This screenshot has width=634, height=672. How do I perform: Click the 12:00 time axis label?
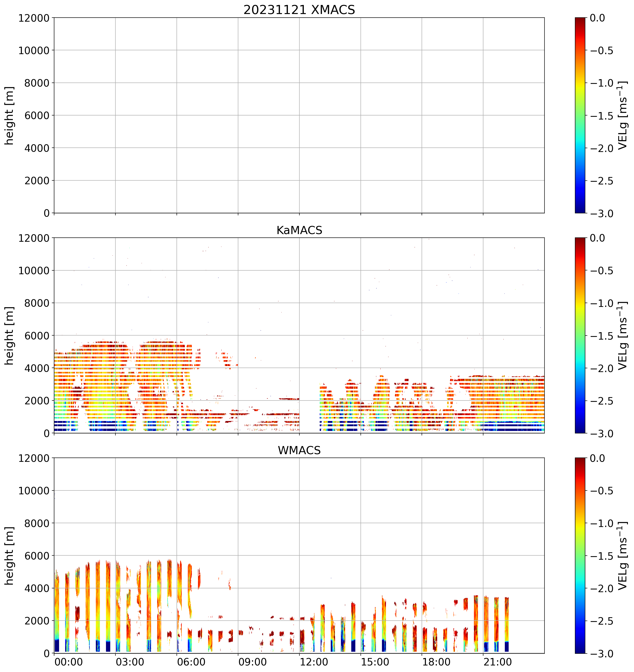click(x=314, y=662)
